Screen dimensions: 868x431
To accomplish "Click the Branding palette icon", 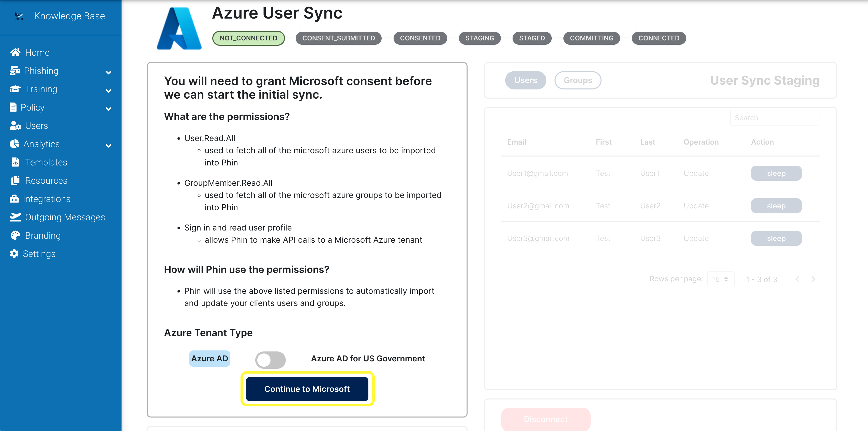I will [x=15, y=235].
